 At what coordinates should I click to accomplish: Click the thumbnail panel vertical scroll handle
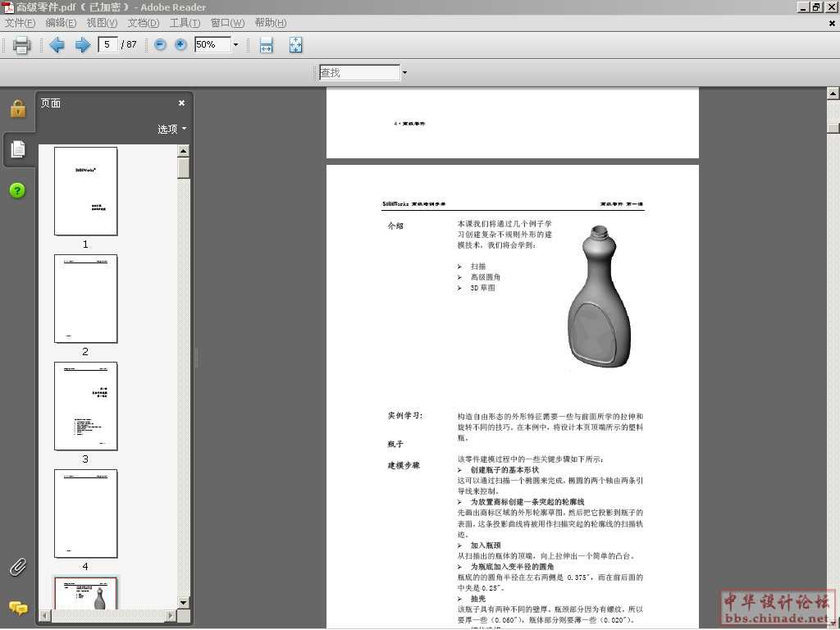coord(183,168)
